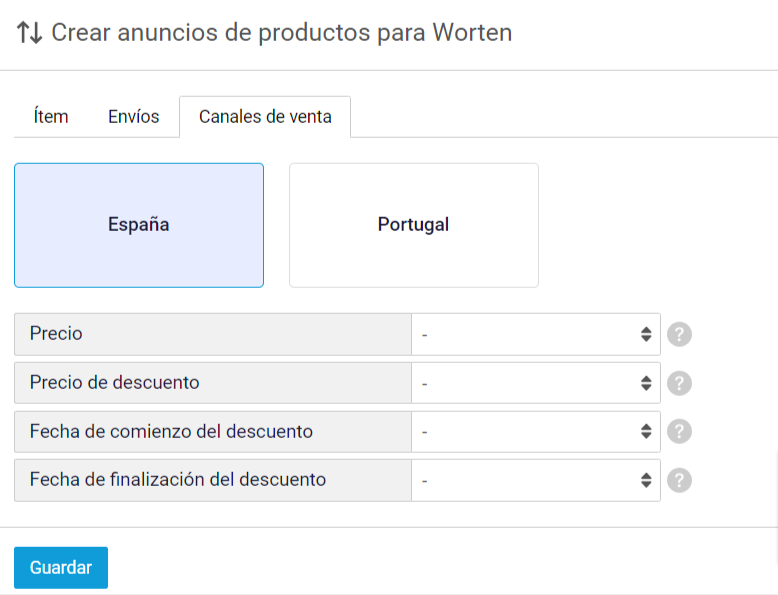Open the help icon for Precio
The image size is (778, 595).
tap(679, 334)
